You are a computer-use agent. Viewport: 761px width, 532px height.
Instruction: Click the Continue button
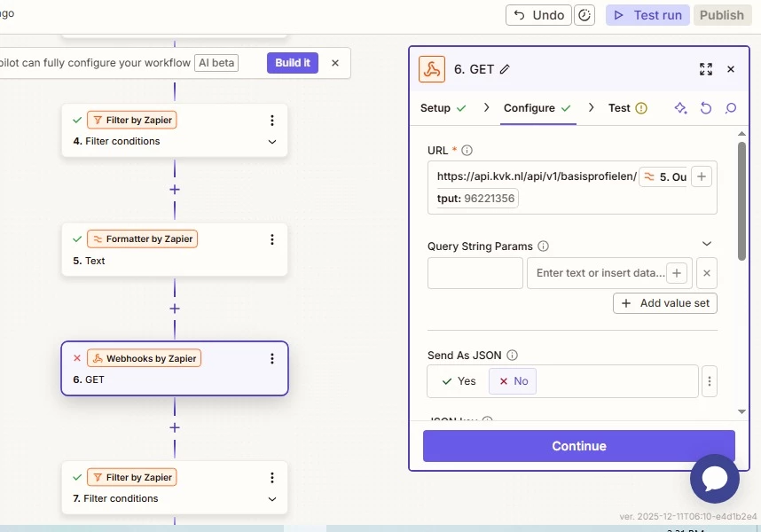click(x=578, y=446)
